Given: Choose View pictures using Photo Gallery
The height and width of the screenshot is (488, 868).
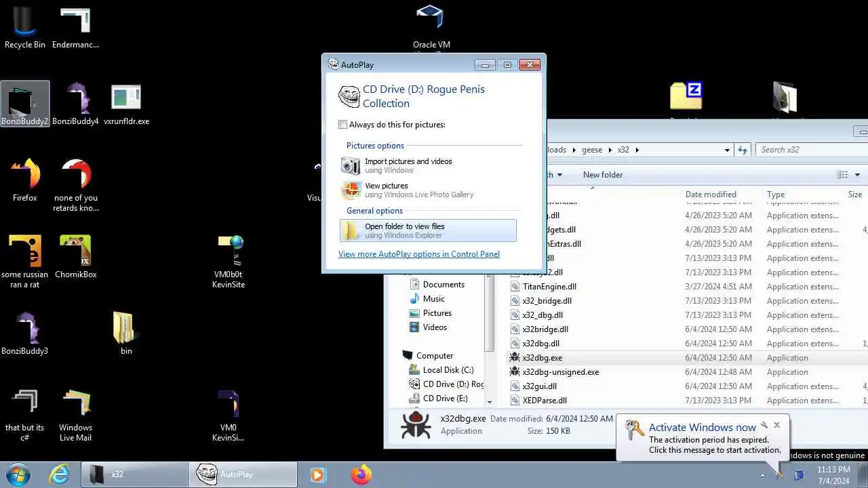Looking at the screenshot, I should (429, 190).
